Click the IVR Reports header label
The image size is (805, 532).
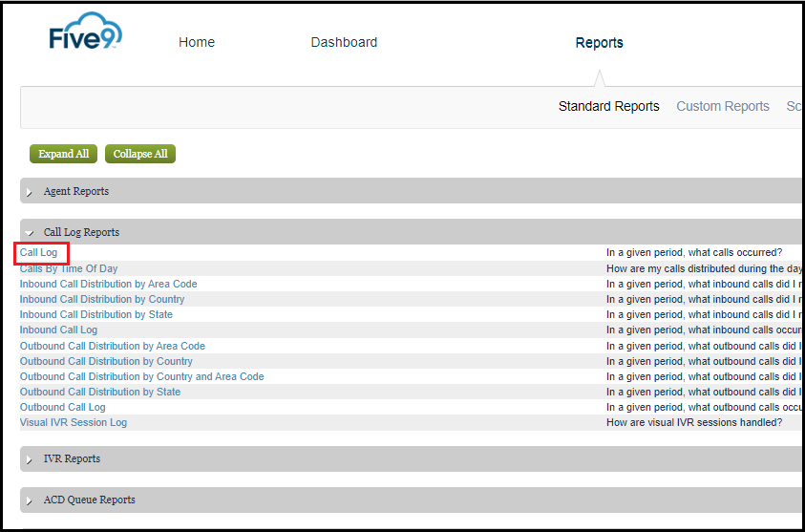[72, 458]
